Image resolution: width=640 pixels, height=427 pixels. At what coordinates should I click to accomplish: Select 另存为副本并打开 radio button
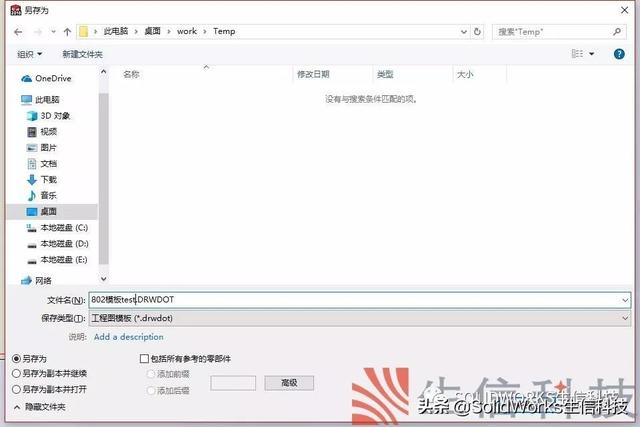click(16, 389)
